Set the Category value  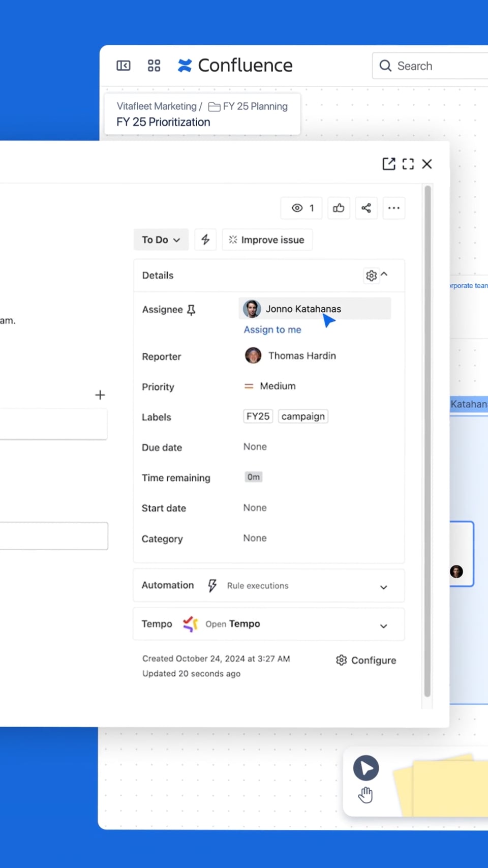tap(255, 538)
